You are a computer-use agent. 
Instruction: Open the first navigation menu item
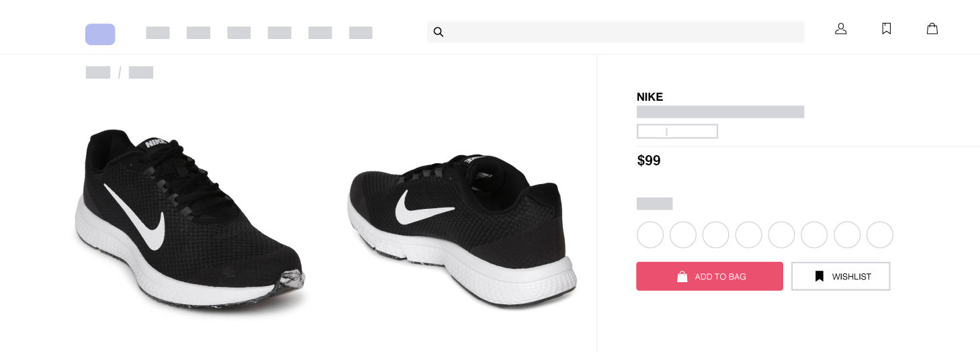[158, 33]
